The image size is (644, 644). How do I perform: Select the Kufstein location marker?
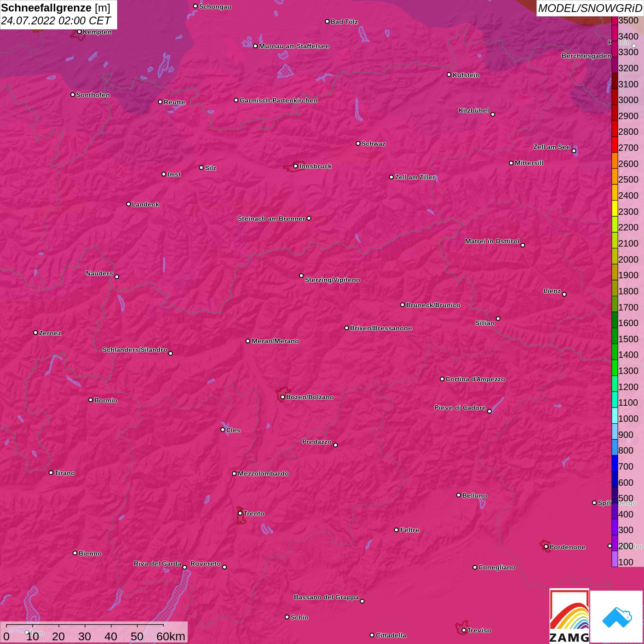tap(449, 75)
